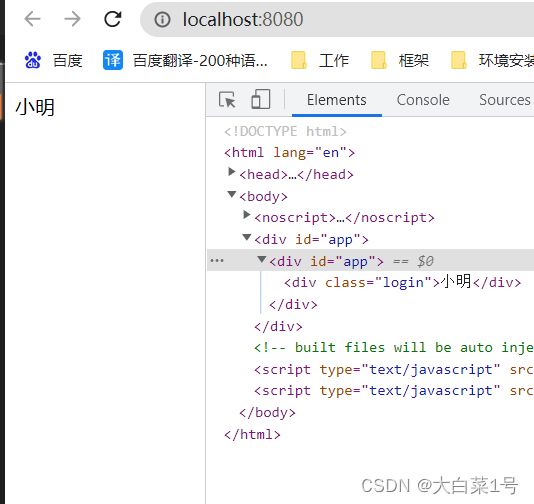Select the closing body tag line
The height and width of the screenshot is (504, 534).
point(267,412)
